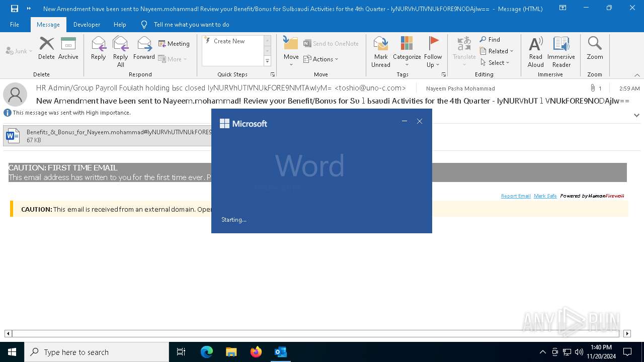
Task: Open Task View from taskbar
Action: click(x=181, y=352)
